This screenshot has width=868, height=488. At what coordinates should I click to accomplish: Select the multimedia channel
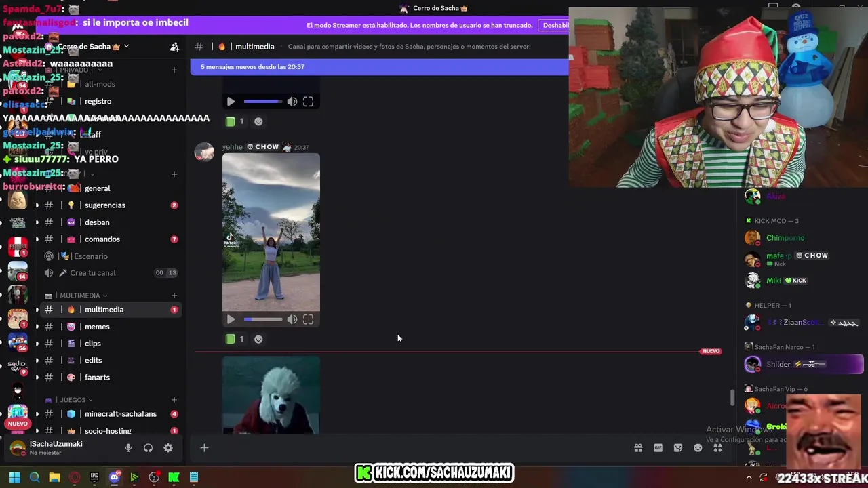click(x=111, y=310)
